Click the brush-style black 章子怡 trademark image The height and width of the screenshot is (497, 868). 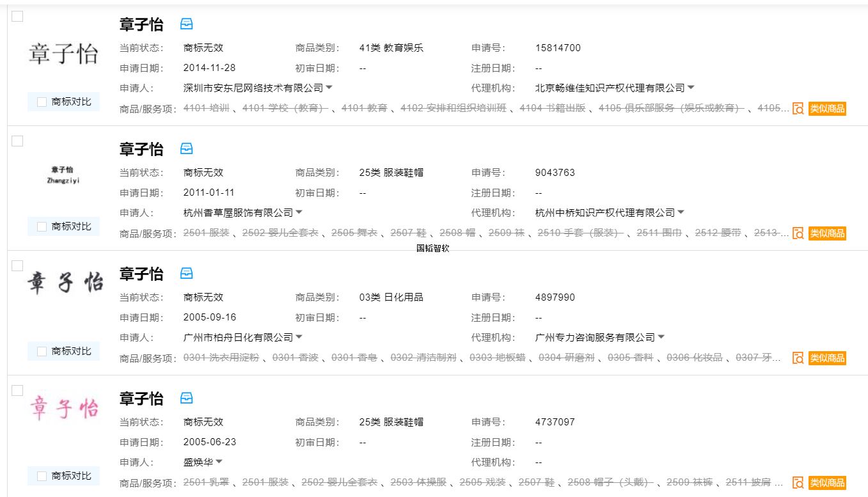[65, 282]
